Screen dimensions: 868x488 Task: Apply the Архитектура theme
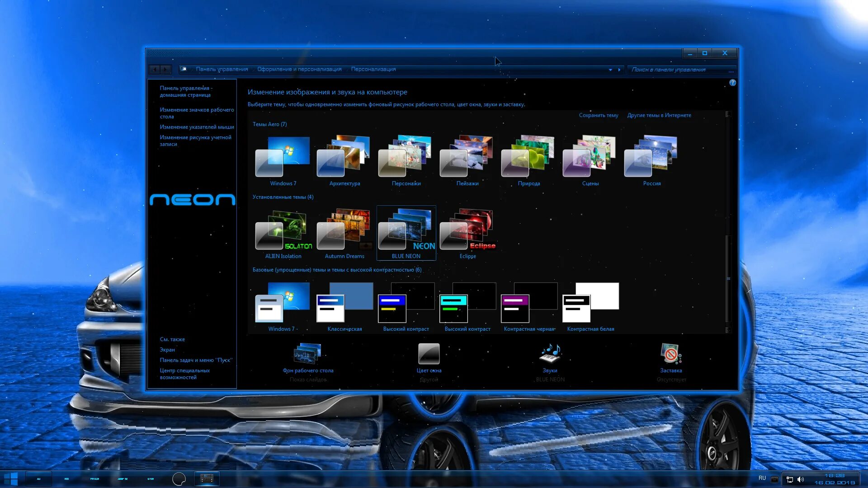tap(344, 160)
